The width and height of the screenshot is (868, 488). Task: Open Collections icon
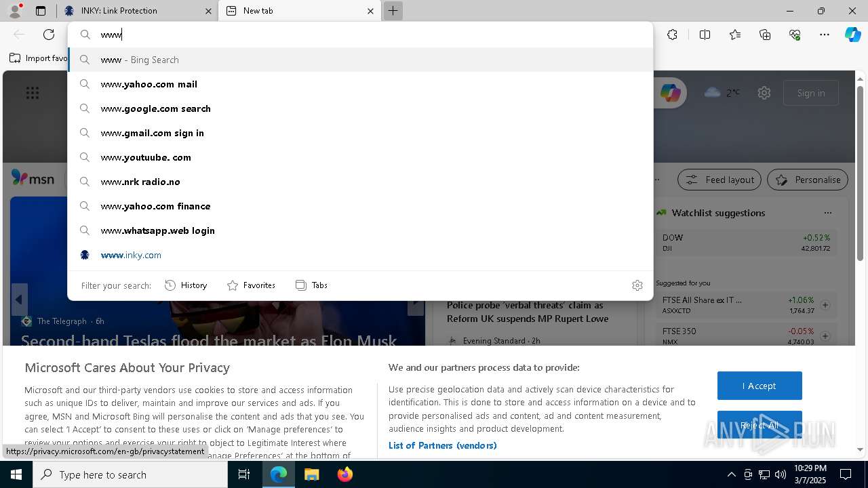pos(765,35)
